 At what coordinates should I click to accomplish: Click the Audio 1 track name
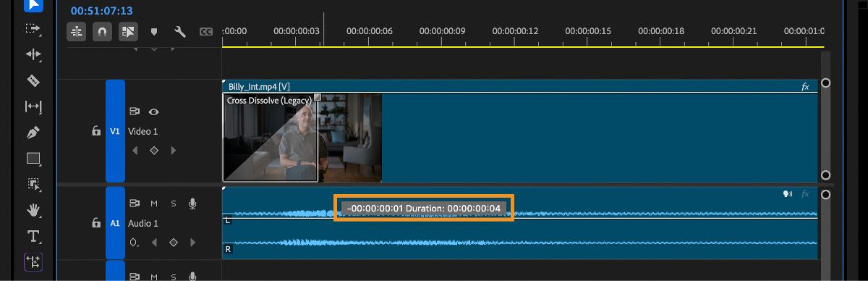(x=143, y=223)
